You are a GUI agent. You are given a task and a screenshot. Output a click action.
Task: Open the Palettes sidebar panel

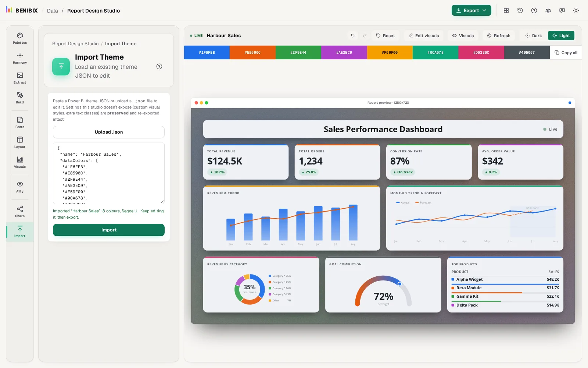coord(20,38)
